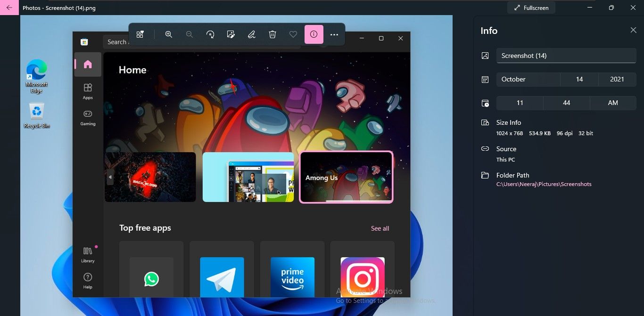Change the minutes field 44
This screenshot has width=644, height=316.
[567, 103]
